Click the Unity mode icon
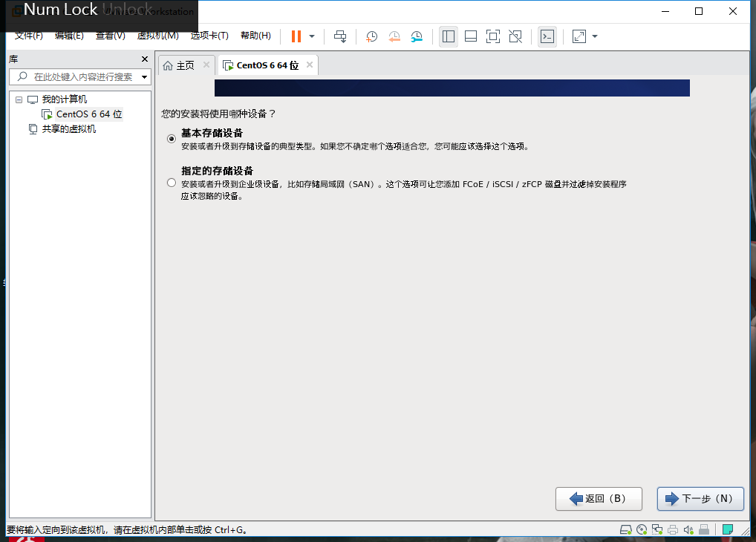 click(x=515, y=36)
